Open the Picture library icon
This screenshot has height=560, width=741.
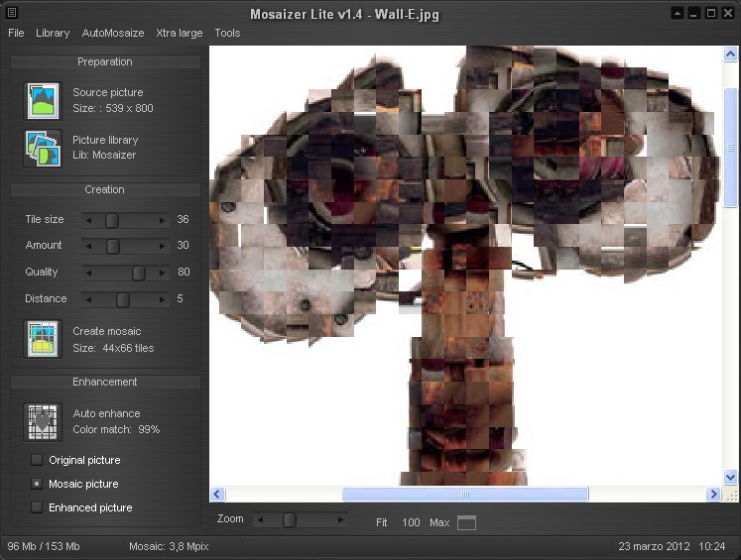click(x=43, y=149)
